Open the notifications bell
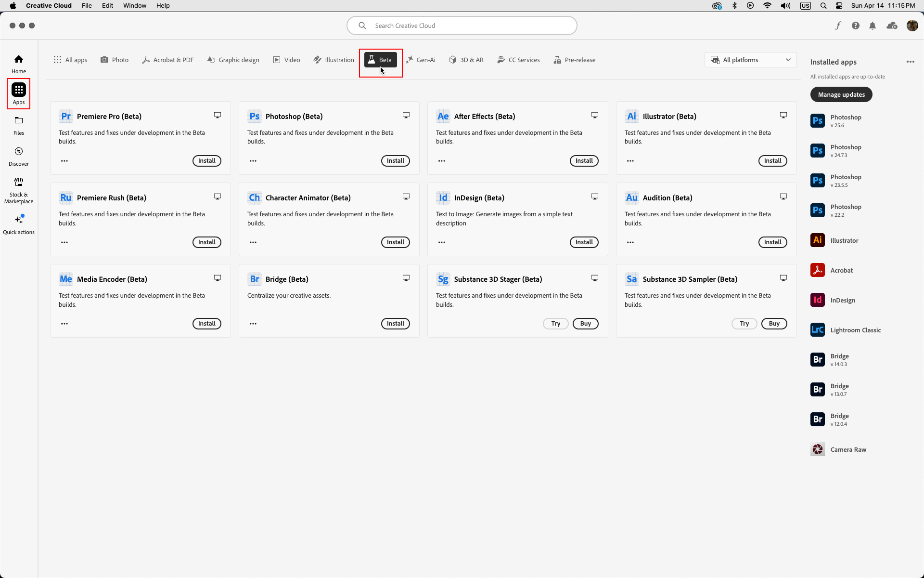Image resolution: width=924 pixels, height=578 pixels. click(873, 26)
